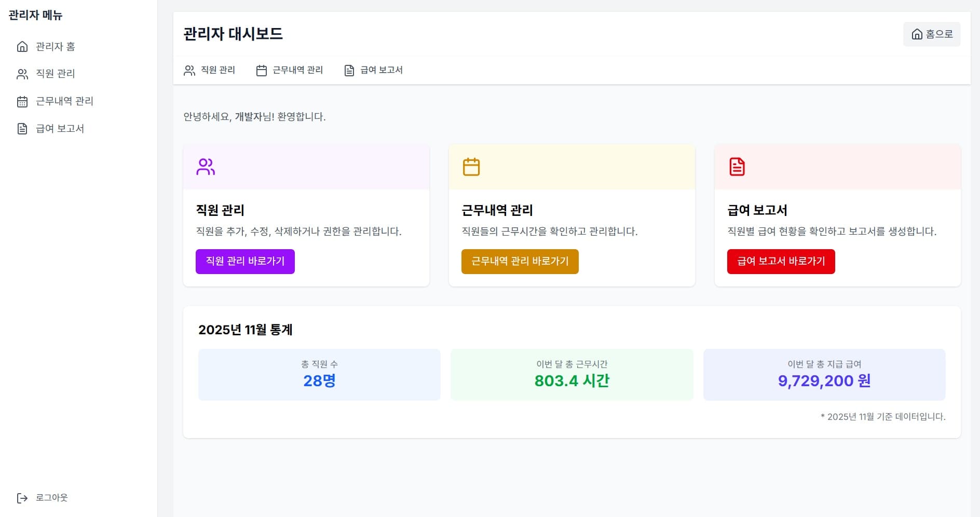Image resolution: width=980 pixels, height=517 pixels.
Task: Click the 급여 보고서 바로가기 red button
Action: (x=781, y=261)
